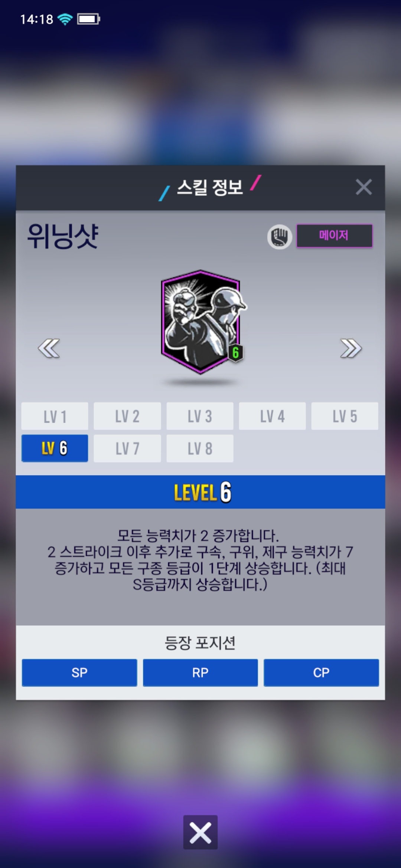Tap the 메이저 grade label

tap(334, 236)
